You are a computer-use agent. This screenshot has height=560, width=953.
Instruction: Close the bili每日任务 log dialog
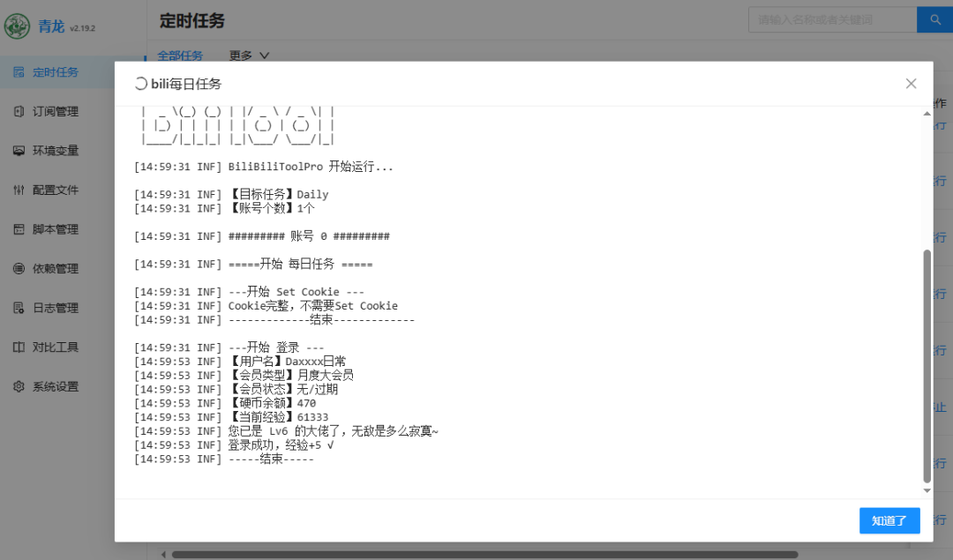[911, 83]
